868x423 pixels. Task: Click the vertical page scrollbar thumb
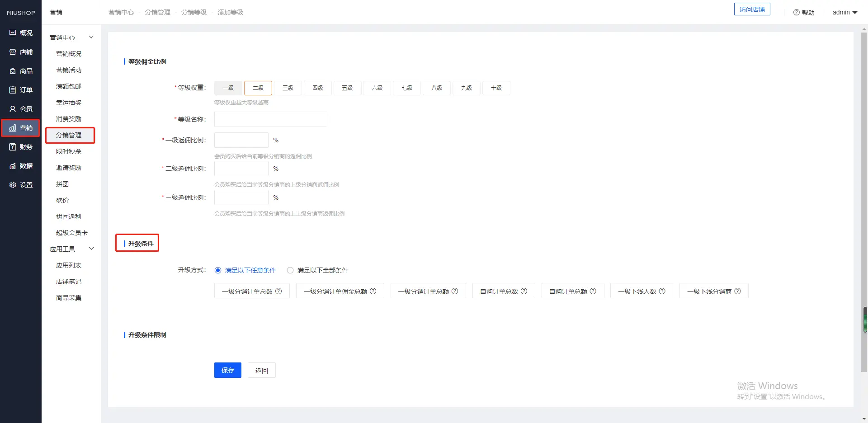(x=865, y=320)
